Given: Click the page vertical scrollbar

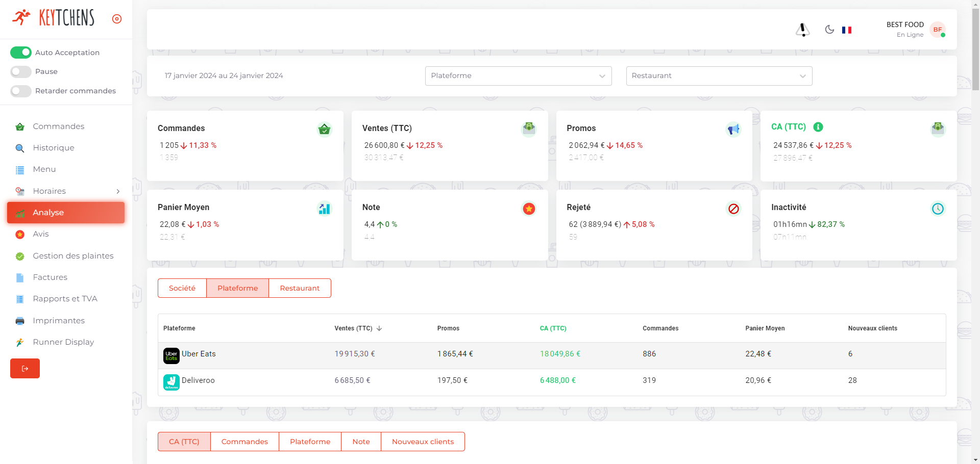Looking at the screenshot, I should pyautogui.click(x=975, y=51).
